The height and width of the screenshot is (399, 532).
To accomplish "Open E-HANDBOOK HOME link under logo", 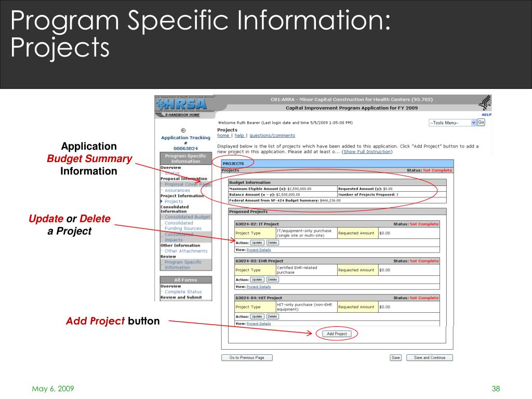I will (182, 115).
